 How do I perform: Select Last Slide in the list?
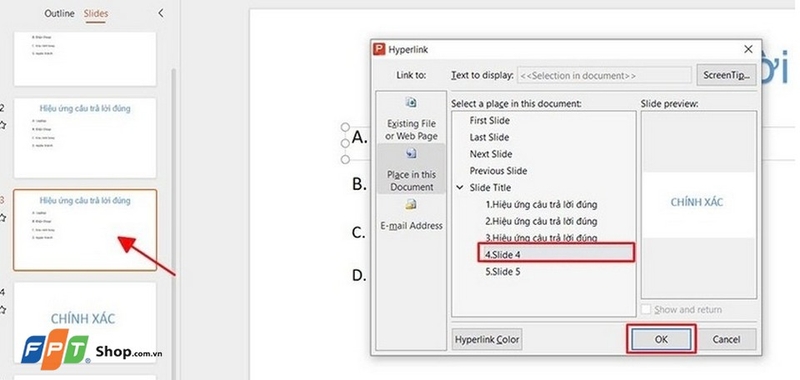[x=489, y=138]
